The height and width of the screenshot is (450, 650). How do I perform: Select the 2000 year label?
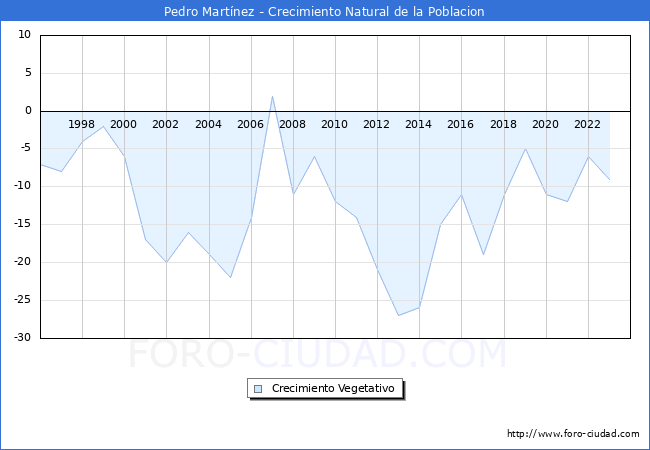[124, 124]
